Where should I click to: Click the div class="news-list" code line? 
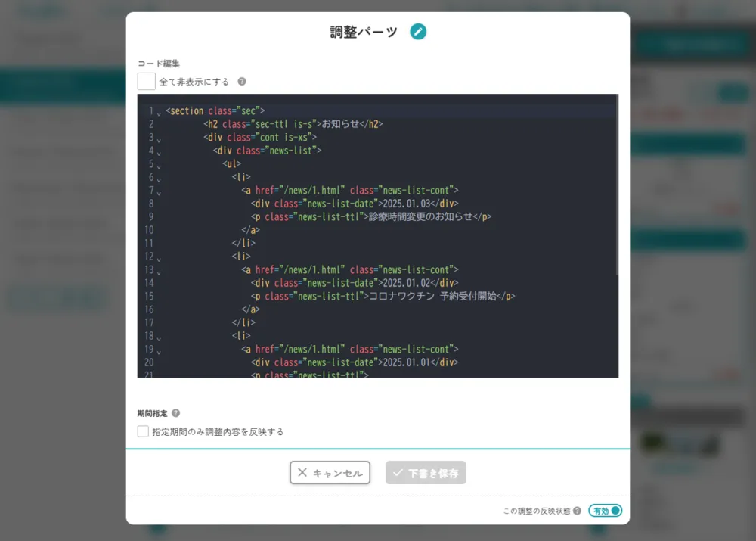click(267, 151)
